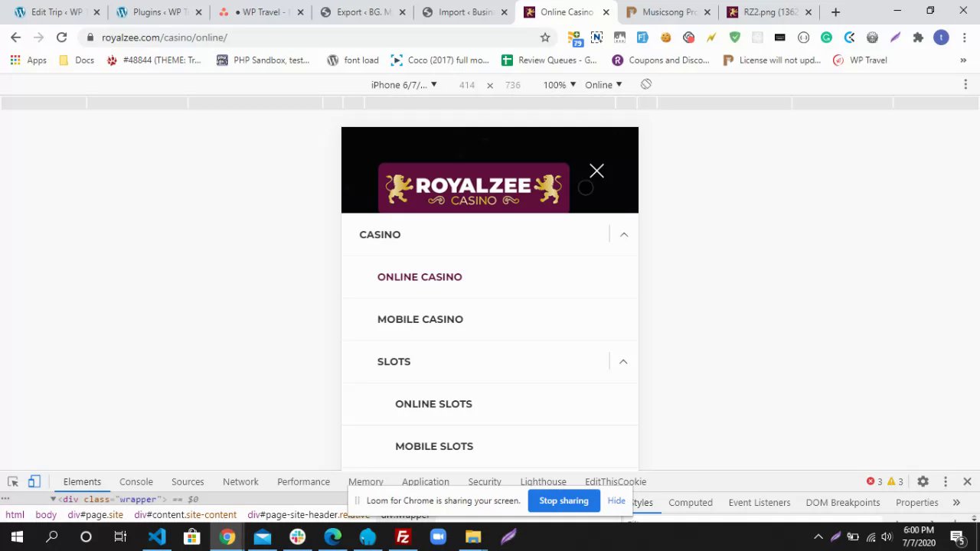Show more bookmarks chevron
Viewport: 980px width, 551px height.
coord(963,60)
